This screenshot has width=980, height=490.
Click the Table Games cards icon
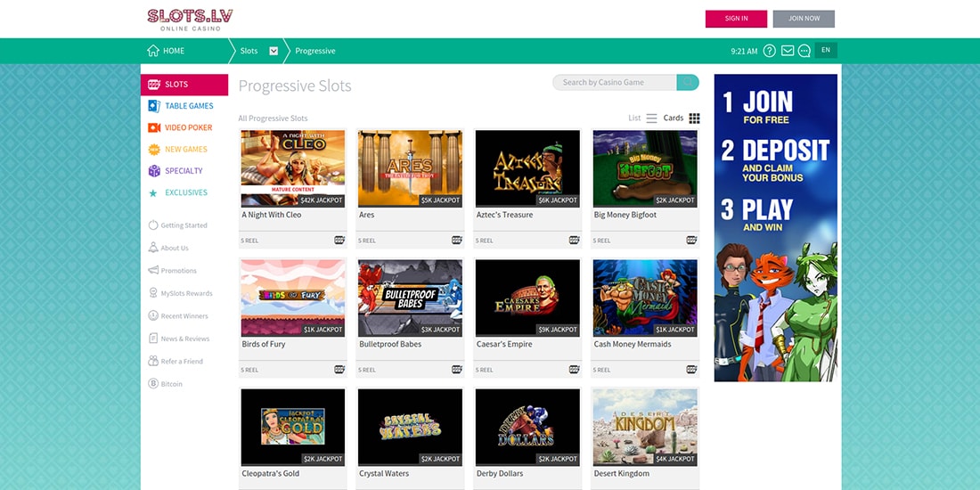(154, 106)
